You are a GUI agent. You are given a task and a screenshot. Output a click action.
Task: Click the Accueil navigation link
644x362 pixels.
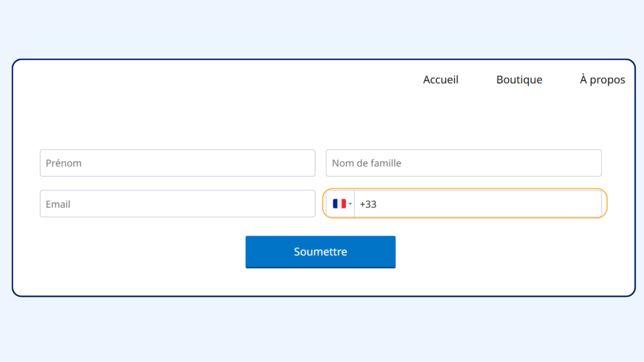coord(440,80)
